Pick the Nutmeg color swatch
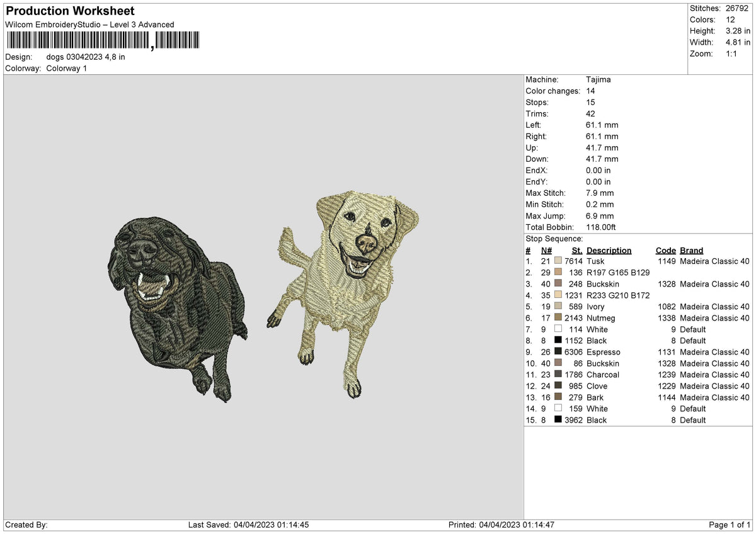This screenshot has height=534, width=756. click(558, 317)
